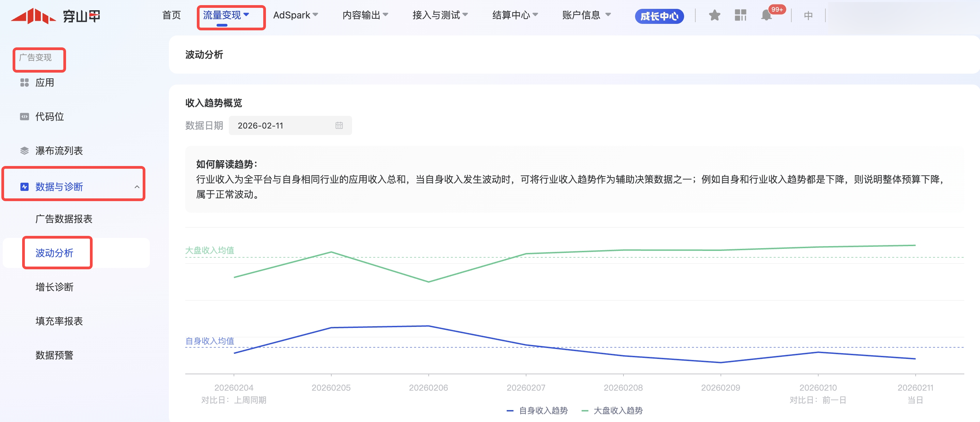Click the 20260206 point on blue line

click(x=428, y=326)
